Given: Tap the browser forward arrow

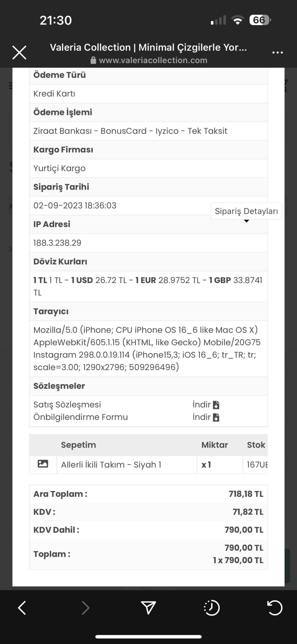Looking at the screenshot, I should (x=85, y=608).
